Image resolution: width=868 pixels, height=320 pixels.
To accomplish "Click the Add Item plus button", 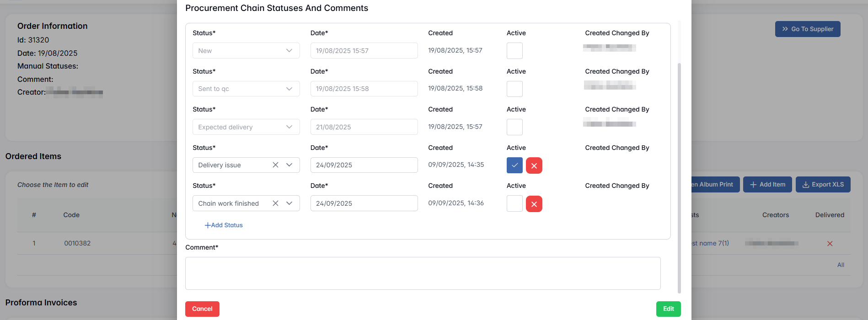I will tap(767, 185).
